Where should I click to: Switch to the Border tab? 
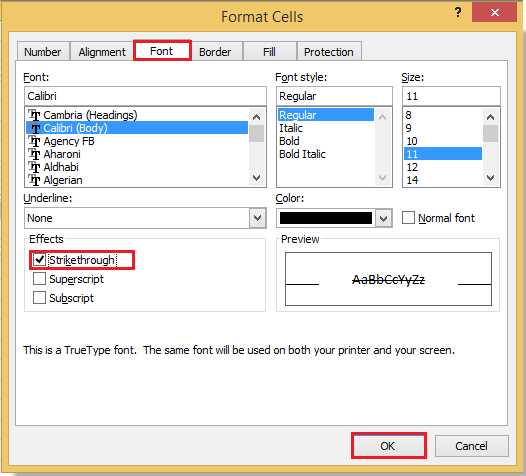click(x=215, y=52)
